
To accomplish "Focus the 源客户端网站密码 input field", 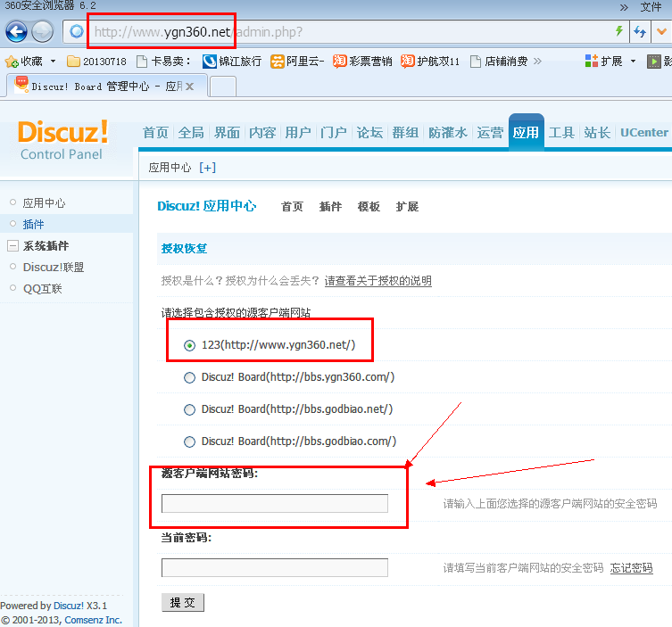I will coord(275,503).
